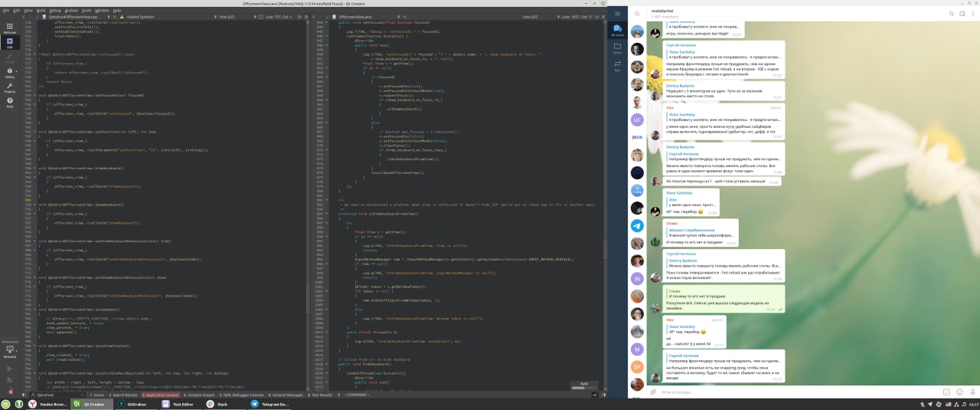The width and height of the screenshot is (980, 410).
Task: Open the File menu in Qt Creator
Action: click(5, 11)
